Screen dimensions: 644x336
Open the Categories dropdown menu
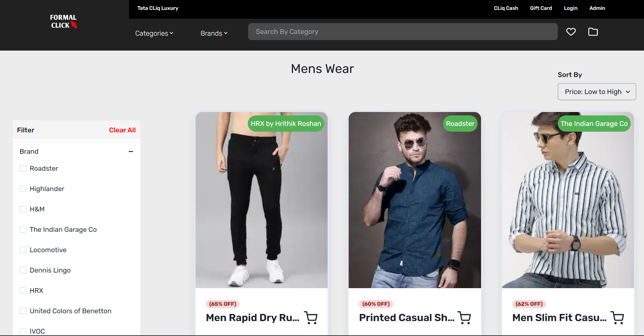point(154,33)
